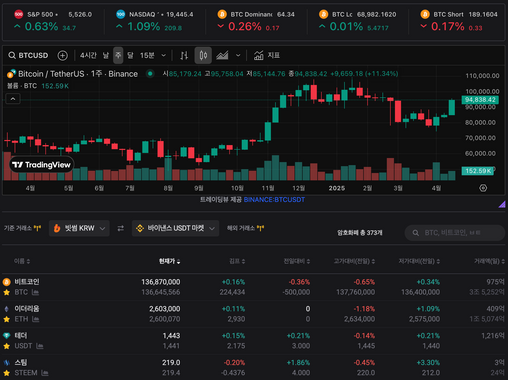Click the TradingView logo badge
The image size is (508, 380).
click(41, 165)
